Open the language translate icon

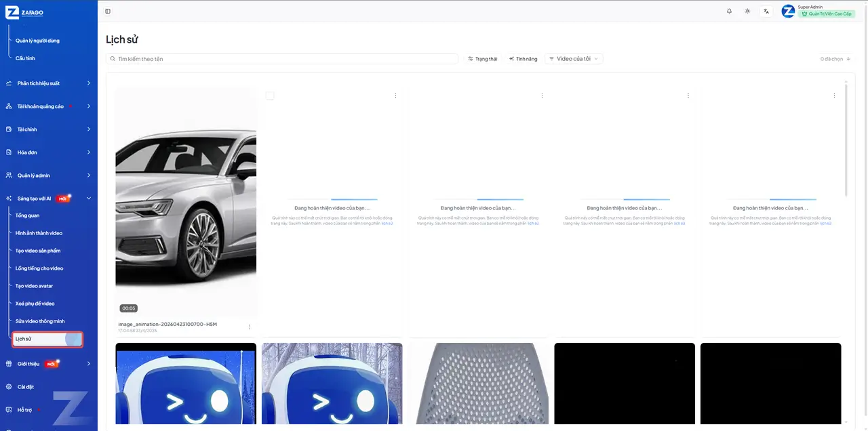[x=766, y=11]
